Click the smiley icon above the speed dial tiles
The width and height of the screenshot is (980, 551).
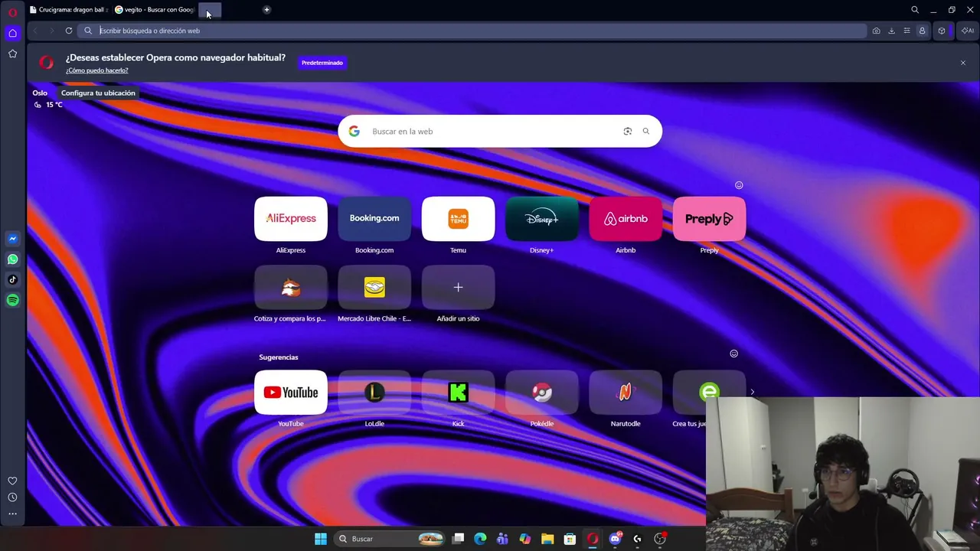739,185
